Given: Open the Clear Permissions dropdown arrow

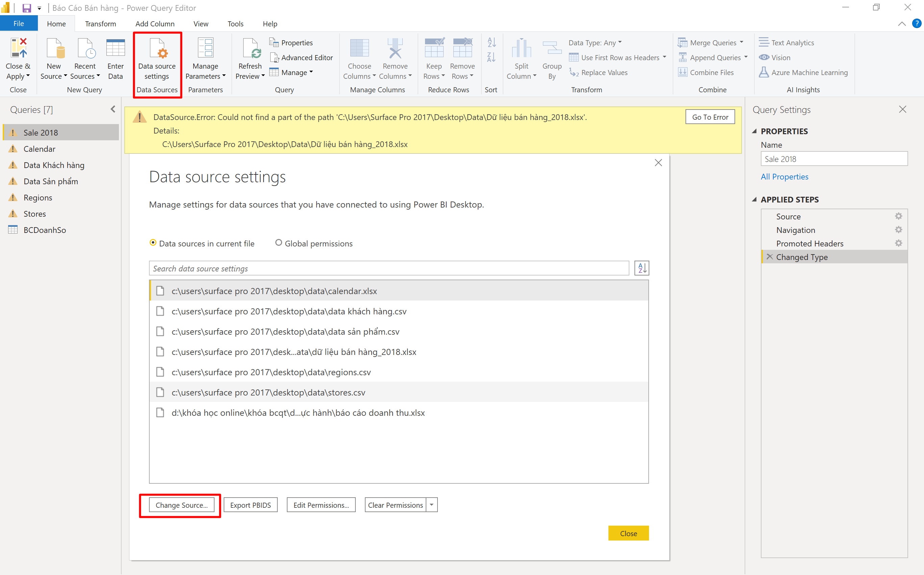Looking at the screenshot, I should point(431,505).
